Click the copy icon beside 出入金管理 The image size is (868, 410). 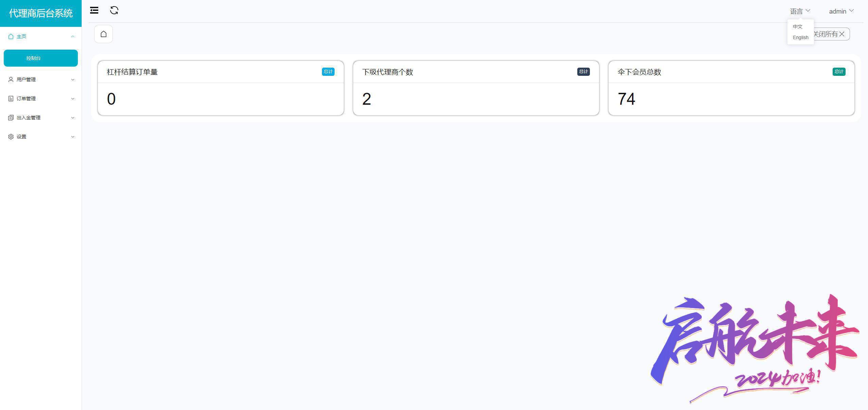11,118
